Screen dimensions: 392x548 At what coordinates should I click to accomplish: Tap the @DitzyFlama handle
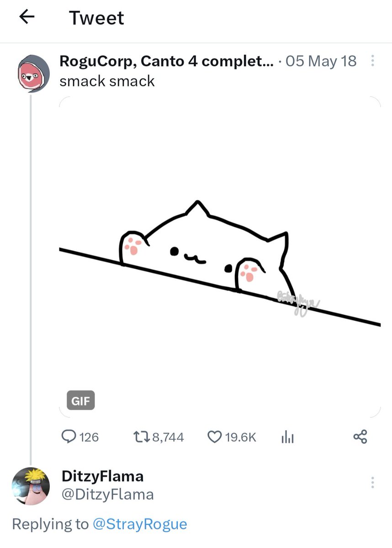[107, 494]
